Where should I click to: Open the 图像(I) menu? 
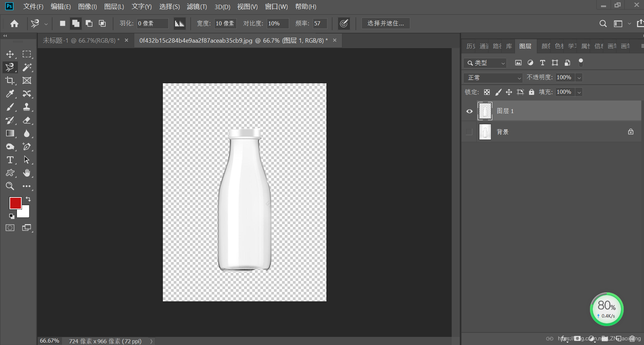pos(87,6)
